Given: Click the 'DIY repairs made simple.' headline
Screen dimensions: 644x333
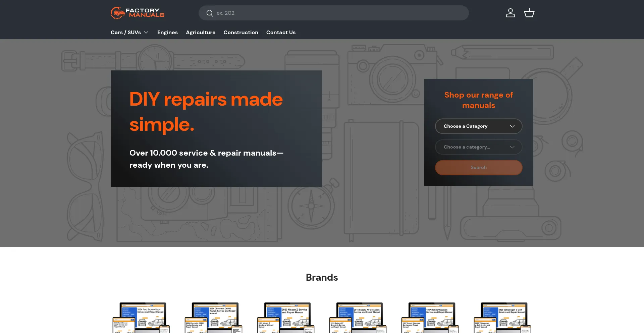Looking at the screenshot, I should click(x=206, y=112).
